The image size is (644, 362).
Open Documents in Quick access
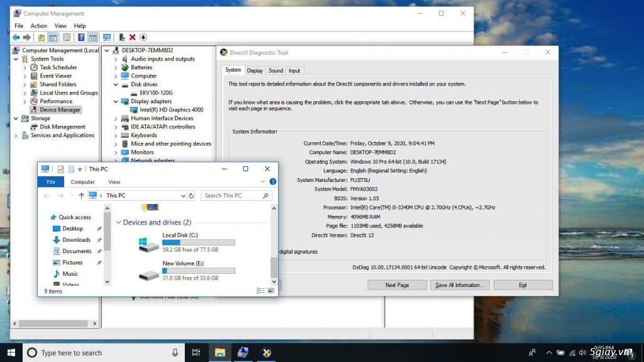(77, 251)
